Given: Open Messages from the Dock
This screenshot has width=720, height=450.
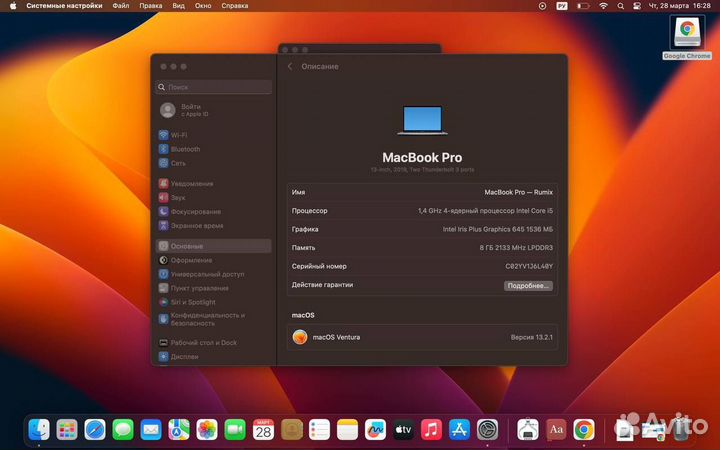Looking at the screenshot, I should pyautogui.click(x=123, y=430).
